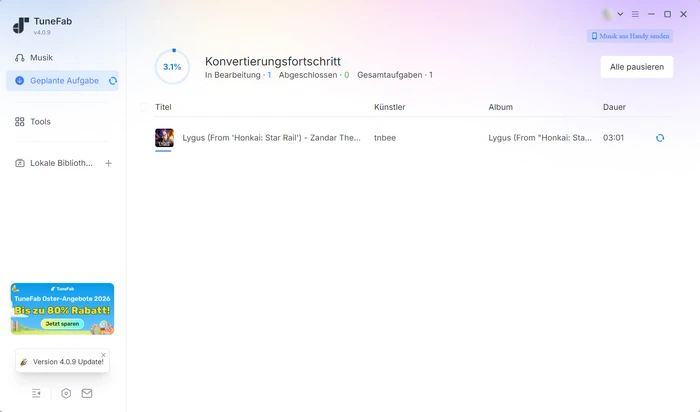Click the Titel column header
The image size is (700, 412).
[x=163, y=107]
